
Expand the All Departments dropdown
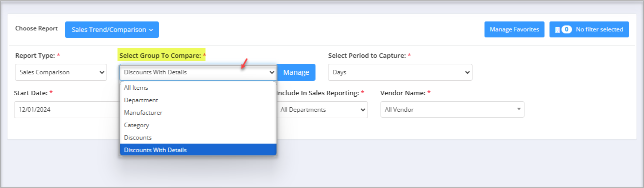pos(322,110)
